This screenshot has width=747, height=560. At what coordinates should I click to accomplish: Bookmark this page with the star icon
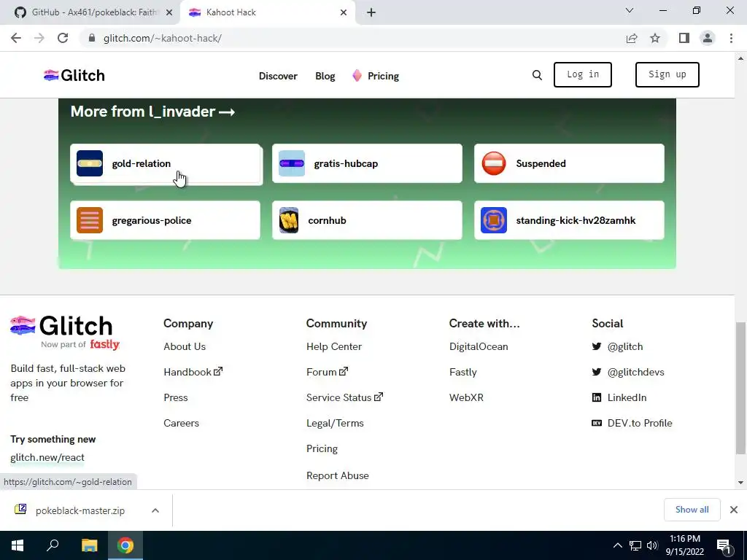pyautogui.click(x=655, y=38)
